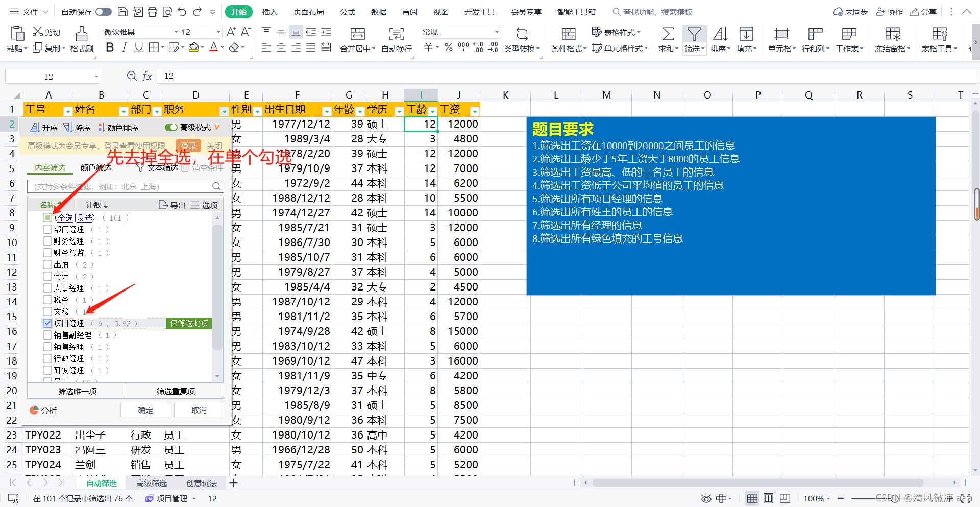Click the 取消 button in filter panel
The image size is (980, 507).
tap(199, 410)
